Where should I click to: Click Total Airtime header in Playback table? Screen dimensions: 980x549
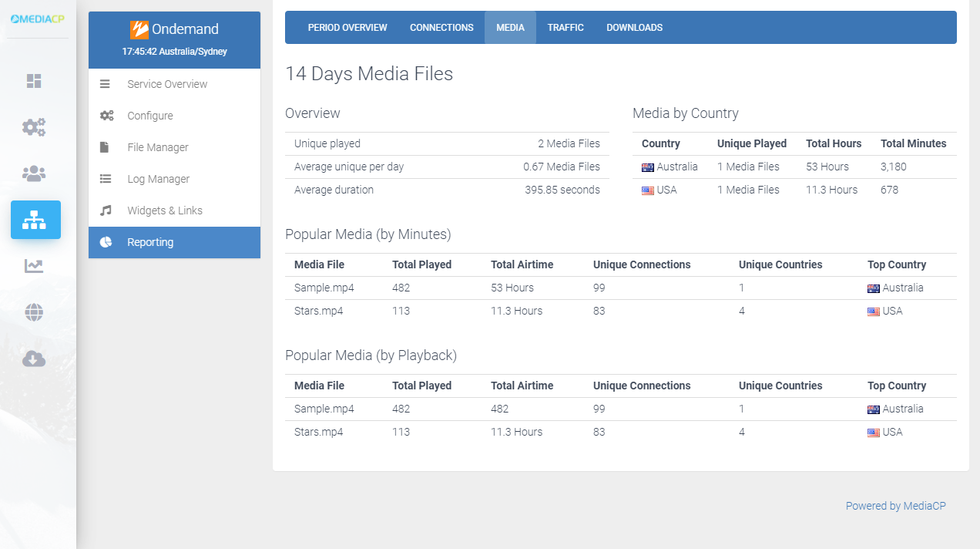[x=522, y=386]
